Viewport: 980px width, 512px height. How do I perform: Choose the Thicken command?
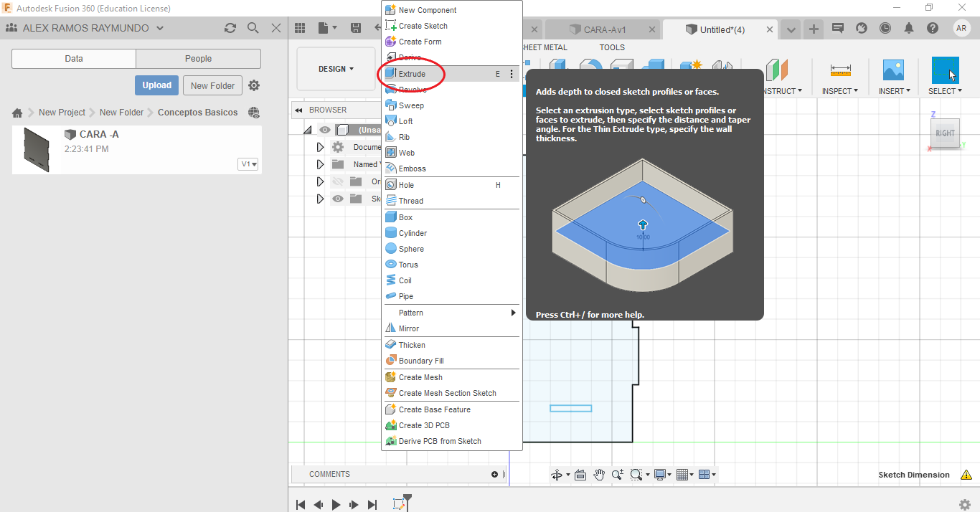pos(451,345)
